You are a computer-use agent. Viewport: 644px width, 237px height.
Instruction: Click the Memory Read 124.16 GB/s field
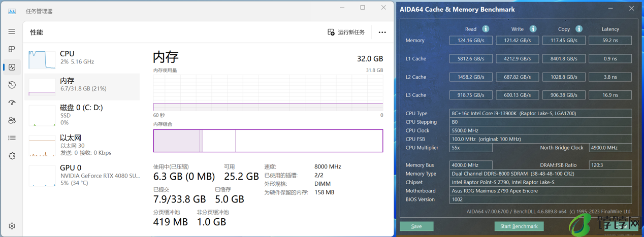click(471, 40)
